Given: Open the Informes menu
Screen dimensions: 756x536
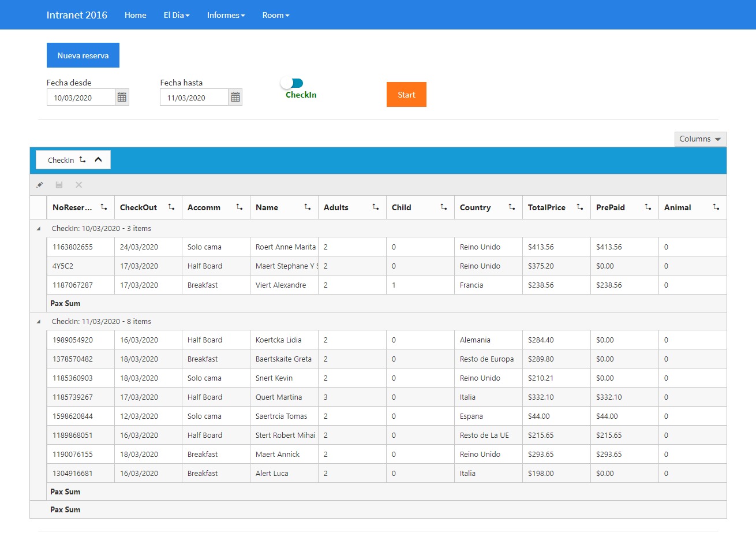Looking at the screenshot, I should pyautogui.click(x=226, y=15).
